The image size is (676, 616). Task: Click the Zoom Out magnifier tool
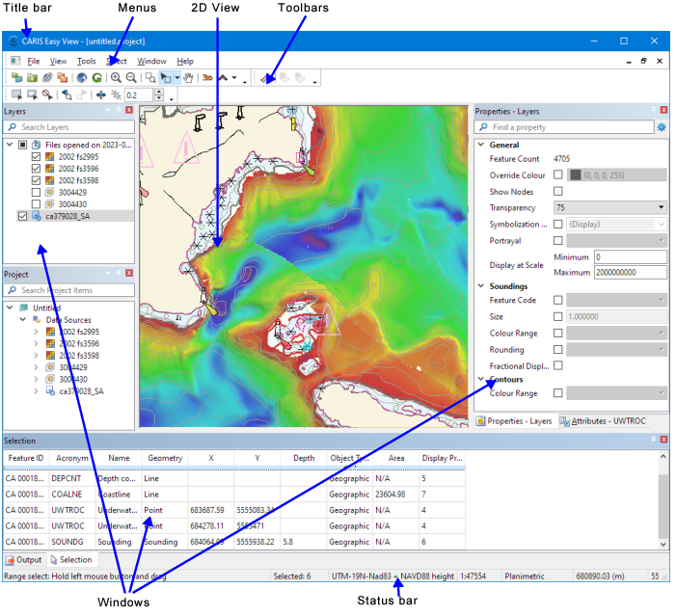point(130,78)
